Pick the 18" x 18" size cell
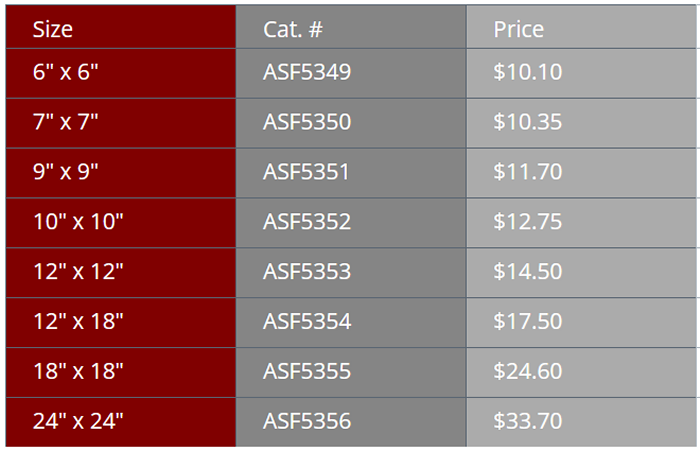700x451 pixels. pos(78,372)
